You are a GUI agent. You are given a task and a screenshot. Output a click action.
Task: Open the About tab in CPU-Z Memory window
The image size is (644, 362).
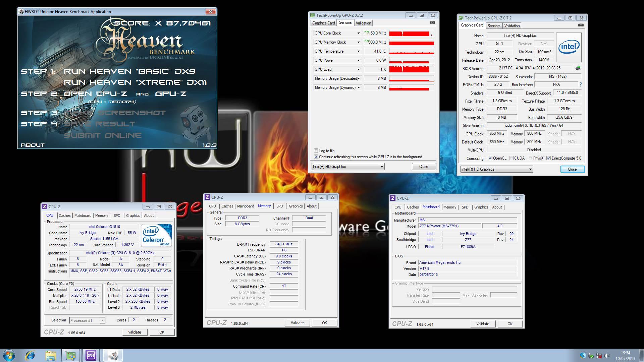[312, 206]
